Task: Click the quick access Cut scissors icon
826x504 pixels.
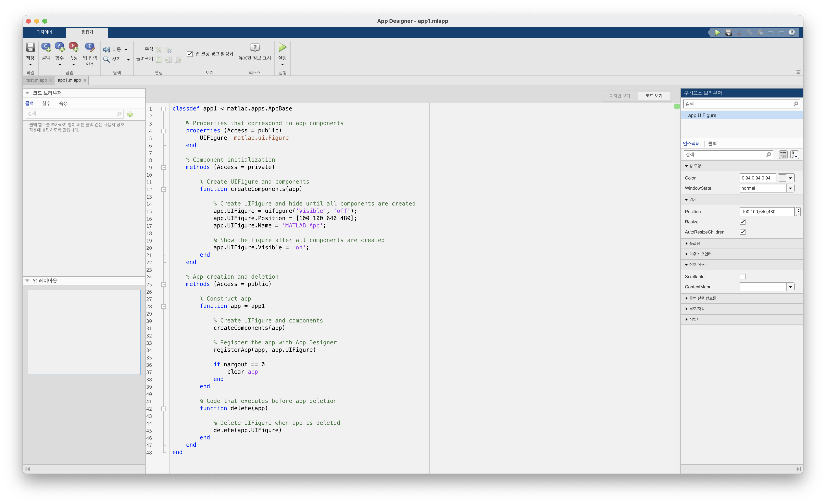Action: [x=739, y=32]
